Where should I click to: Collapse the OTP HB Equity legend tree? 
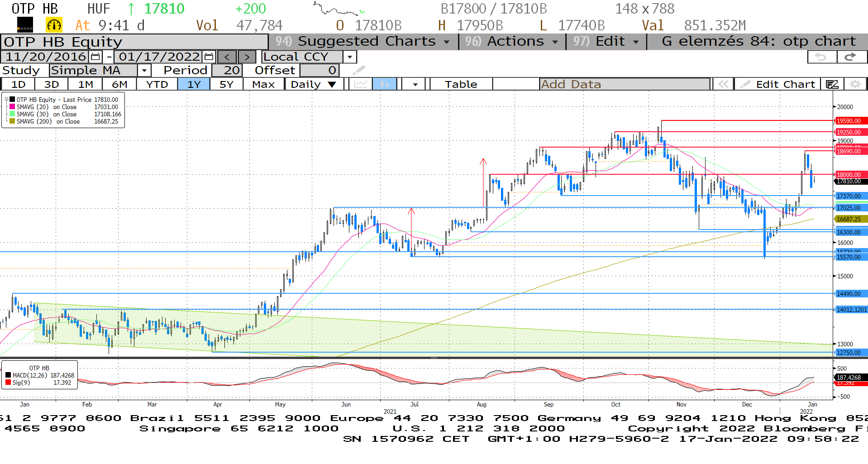tap(7, 100)
